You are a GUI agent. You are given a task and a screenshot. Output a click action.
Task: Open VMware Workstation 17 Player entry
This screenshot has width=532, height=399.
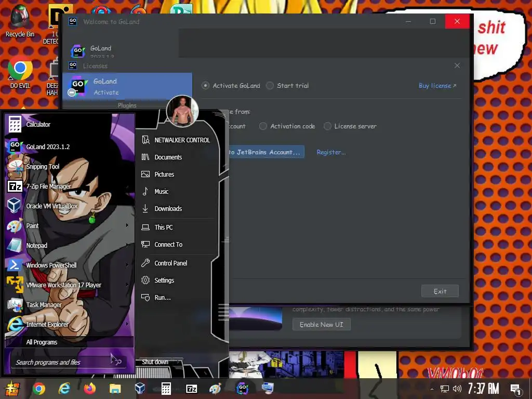70,285
